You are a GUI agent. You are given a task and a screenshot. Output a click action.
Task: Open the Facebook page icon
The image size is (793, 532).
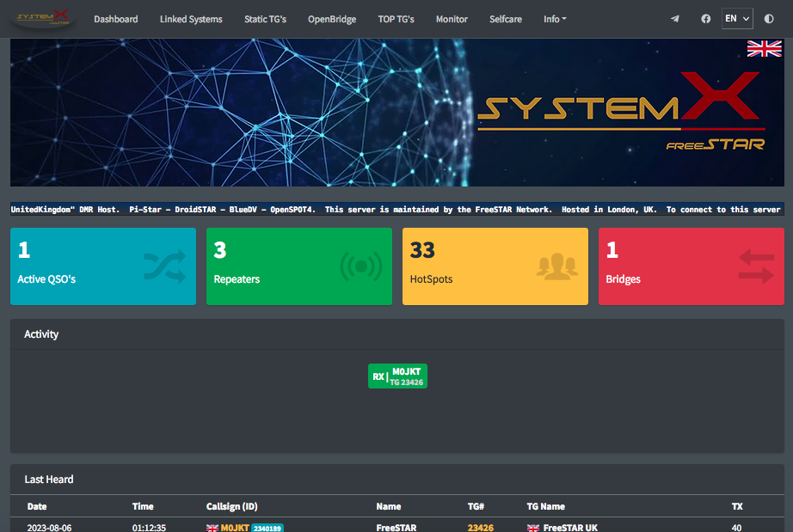(x=705, y=19)
